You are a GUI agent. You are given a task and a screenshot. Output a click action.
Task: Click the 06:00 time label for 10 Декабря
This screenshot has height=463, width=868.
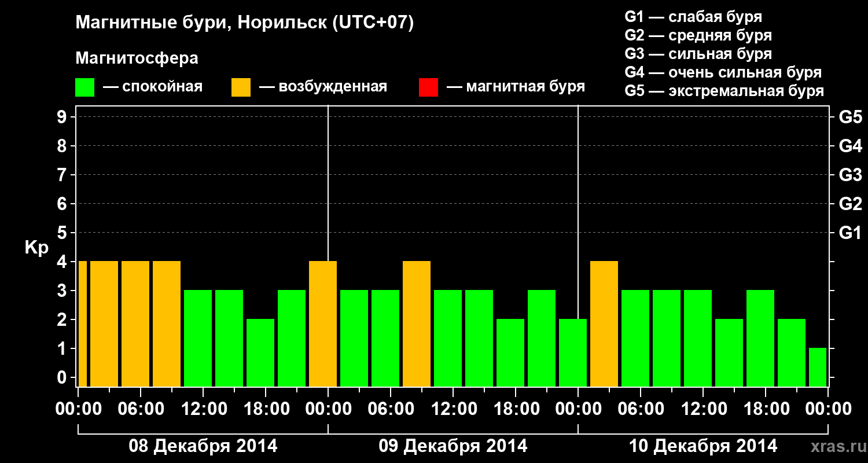pos(641,409)
